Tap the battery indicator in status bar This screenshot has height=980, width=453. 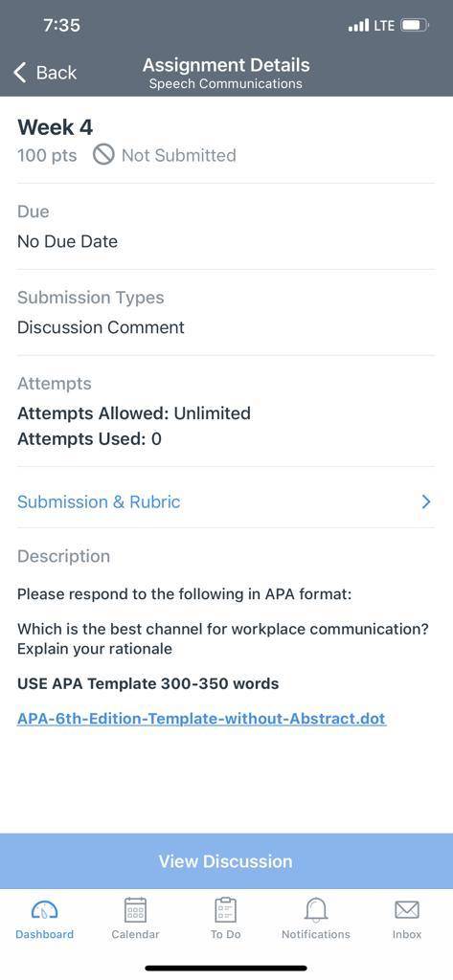pos(414,26)
